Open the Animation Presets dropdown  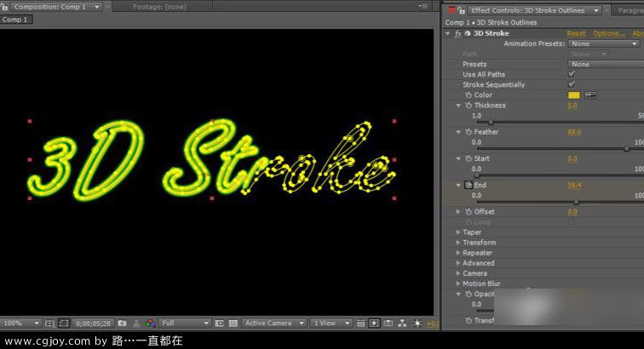[x=604, y=43]
